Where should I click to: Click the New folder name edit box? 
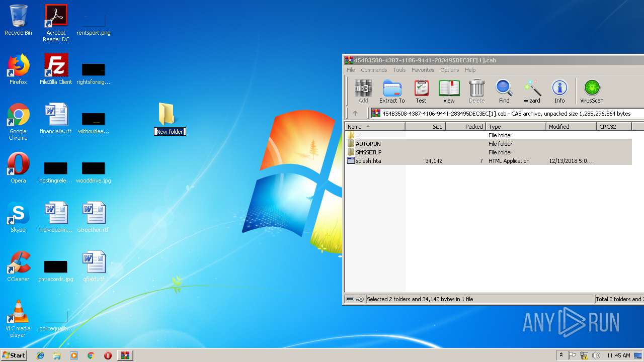pos(170,132)
